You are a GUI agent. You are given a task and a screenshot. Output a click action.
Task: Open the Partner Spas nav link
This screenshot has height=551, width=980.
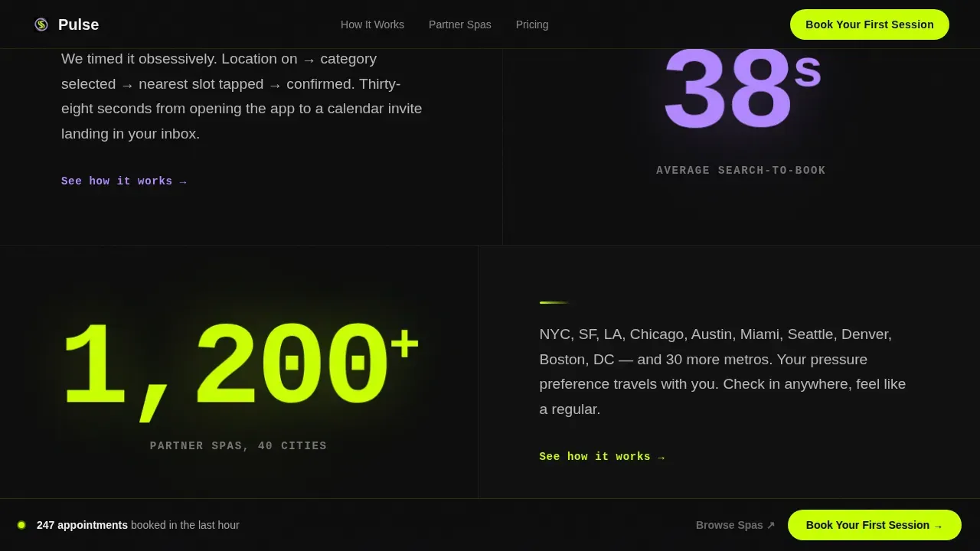460,24
